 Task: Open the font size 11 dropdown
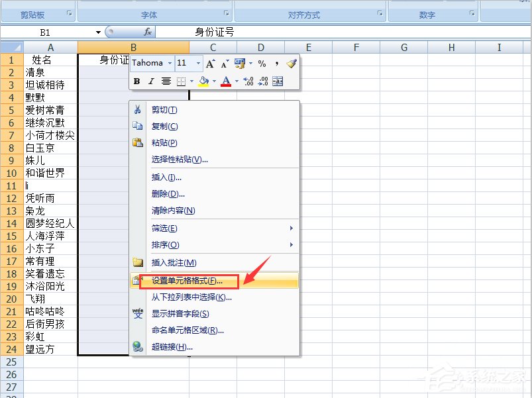tap(197, 64)
